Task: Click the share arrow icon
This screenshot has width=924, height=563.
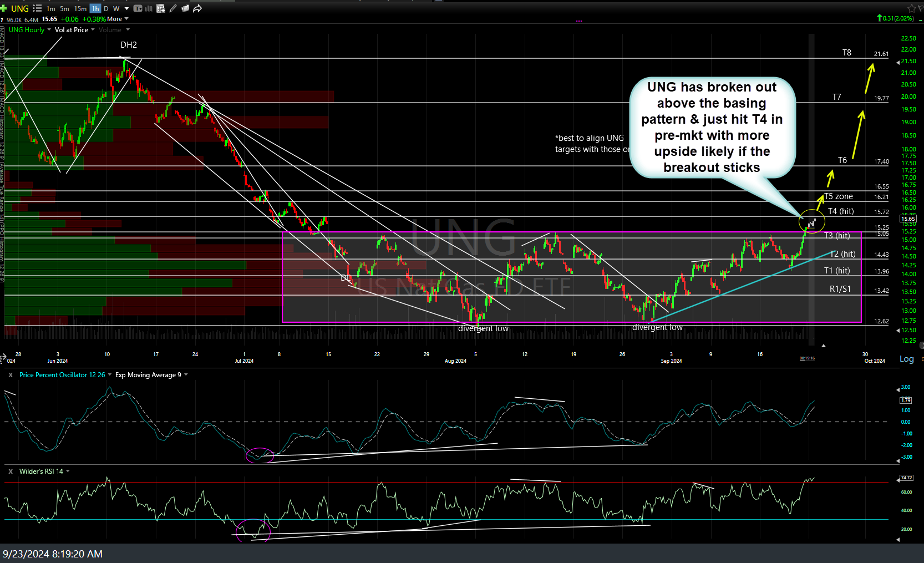Action: (x=197, y=8)
